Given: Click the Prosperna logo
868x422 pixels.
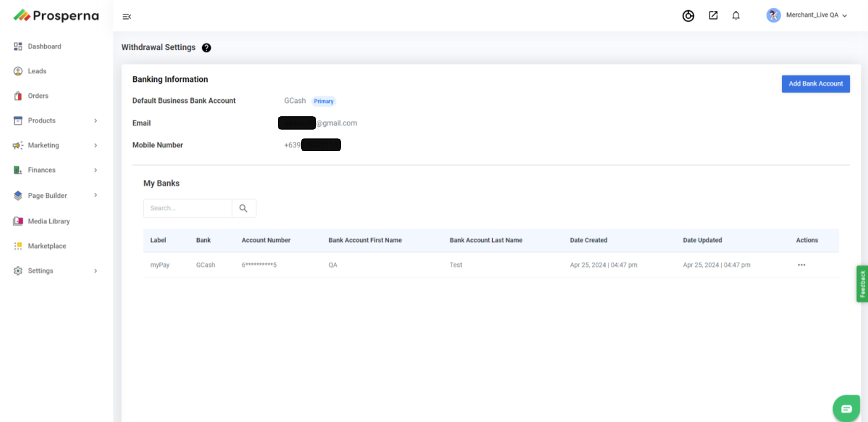Looking at the screenshot, I should tap(56, 16).
